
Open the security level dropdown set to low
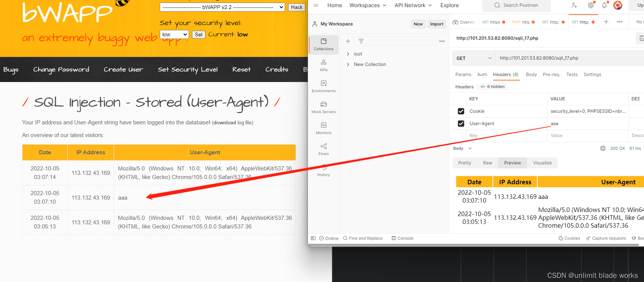pyautogui.click(x=174, y=34)
